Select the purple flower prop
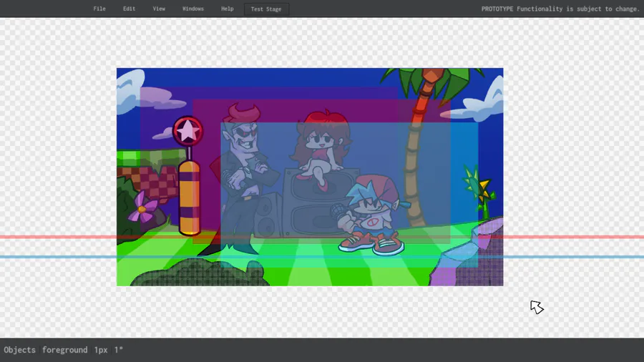The image size is (644, 362). coord(142,207)
